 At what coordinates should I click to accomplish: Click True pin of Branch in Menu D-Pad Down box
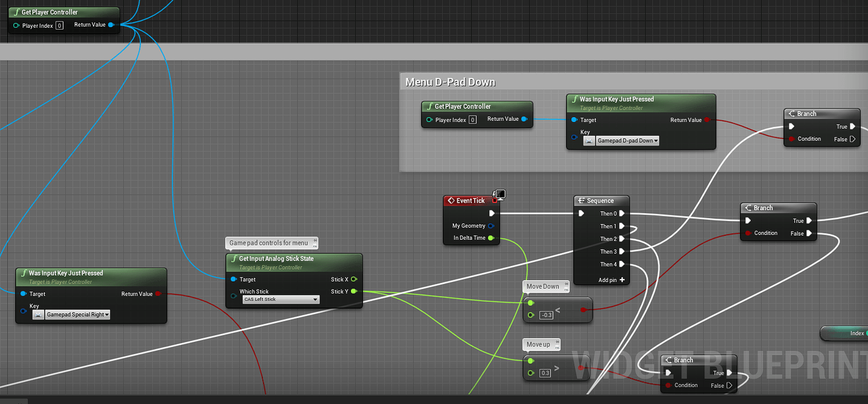click(x=853, y=126)
